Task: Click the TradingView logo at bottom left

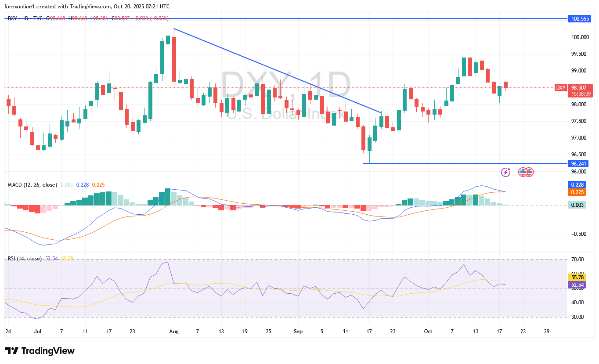Action: (x=40, y=351)
